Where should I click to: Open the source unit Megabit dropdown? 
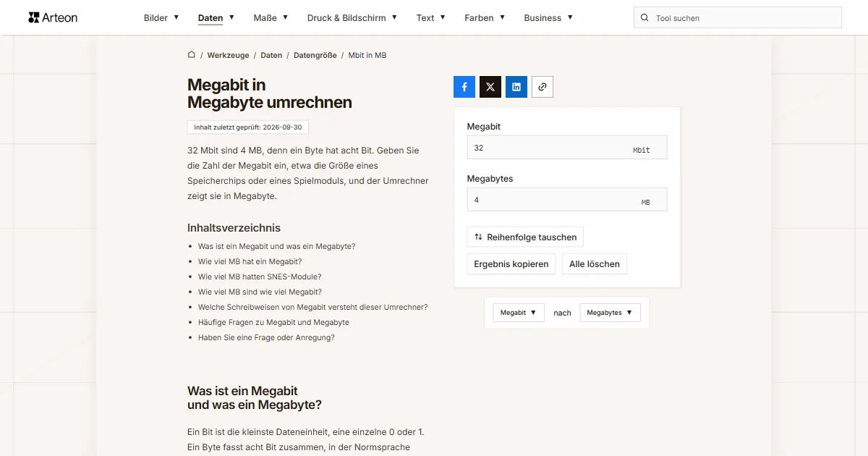pos(519,313)
